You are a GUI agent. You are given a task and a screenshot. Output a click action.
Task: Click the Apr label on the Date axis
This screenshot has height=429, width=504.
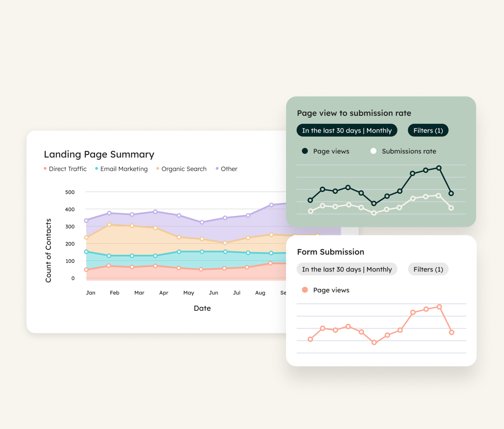tap(164, 293)
